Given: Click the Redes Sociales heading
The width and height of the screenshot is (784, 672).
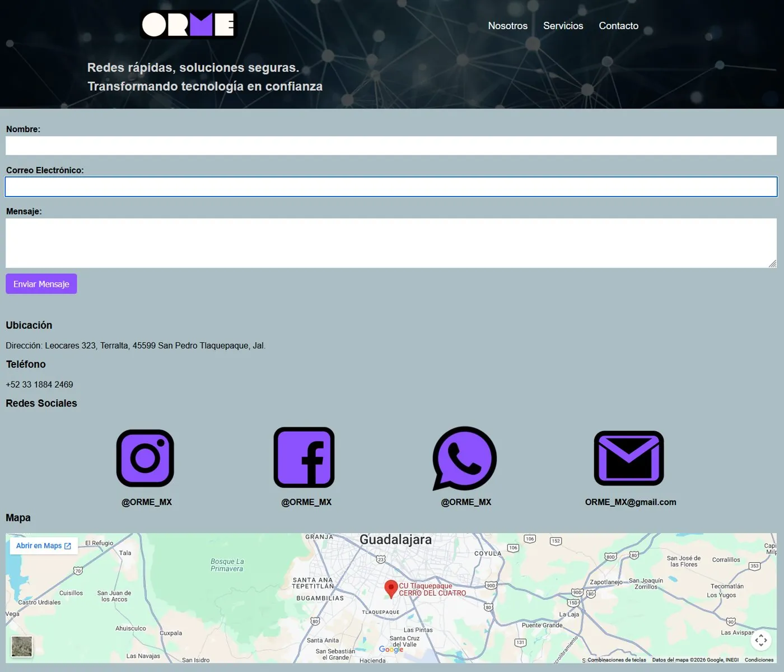Looking at the screenshot, I should coord(41,403).
